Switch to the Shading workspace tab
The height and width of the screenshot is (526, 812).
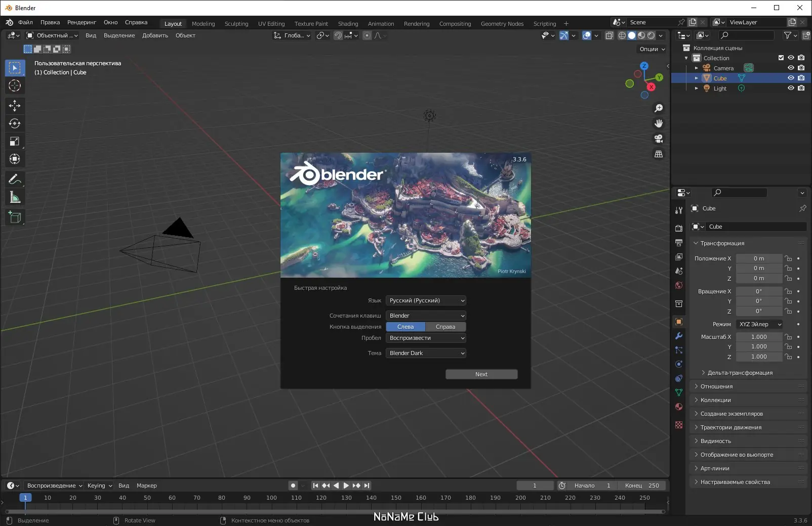click(x=348, y=24)
